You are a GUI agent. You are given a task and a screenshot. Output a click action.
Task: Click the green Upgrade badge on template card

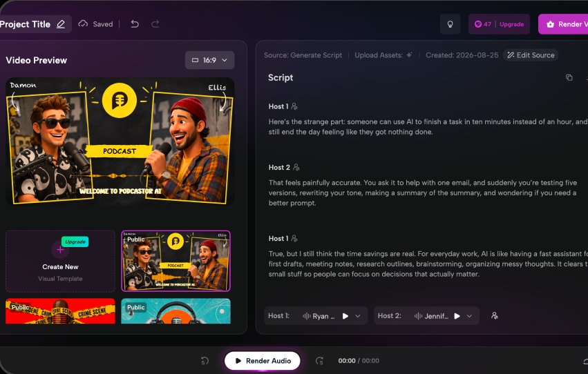point(75,242)
